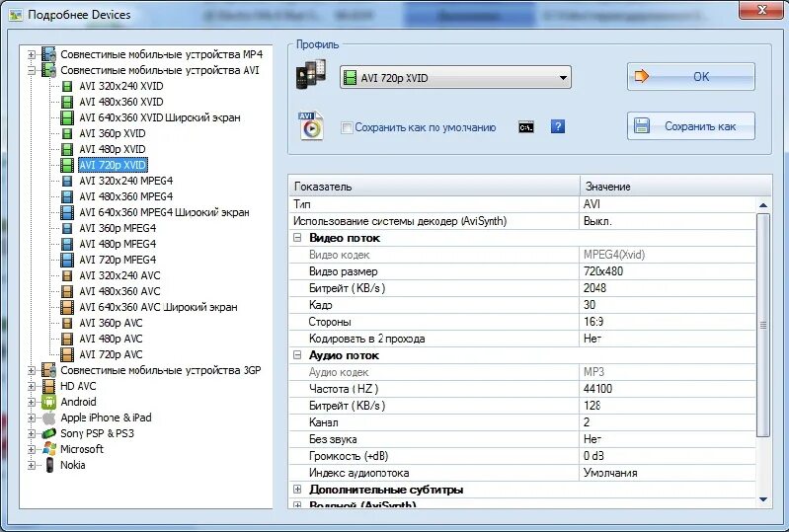Click the icon of mobile devices MP4 group
The height and width of the screenshot is (532, 789).
[48, 54]
